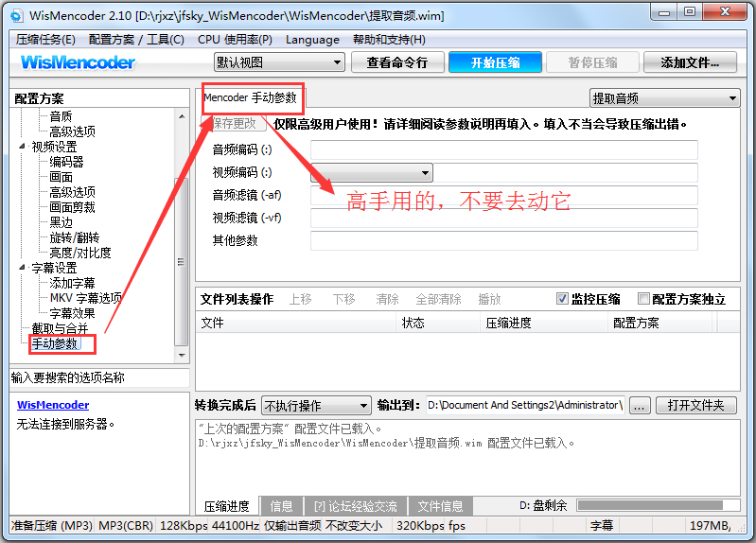Click the 打开文件夹 button
Image resolution: width=756 pixels, height=543 pixels.
[x=695, y=406]
